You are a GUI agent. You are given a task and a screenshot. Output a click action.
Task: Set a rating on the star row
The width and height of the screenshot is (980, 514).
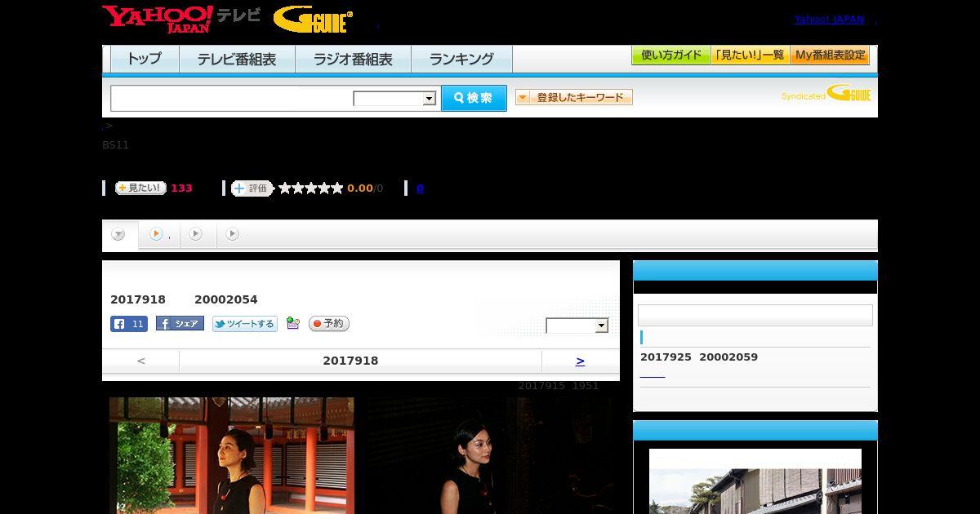pos(310,188)
